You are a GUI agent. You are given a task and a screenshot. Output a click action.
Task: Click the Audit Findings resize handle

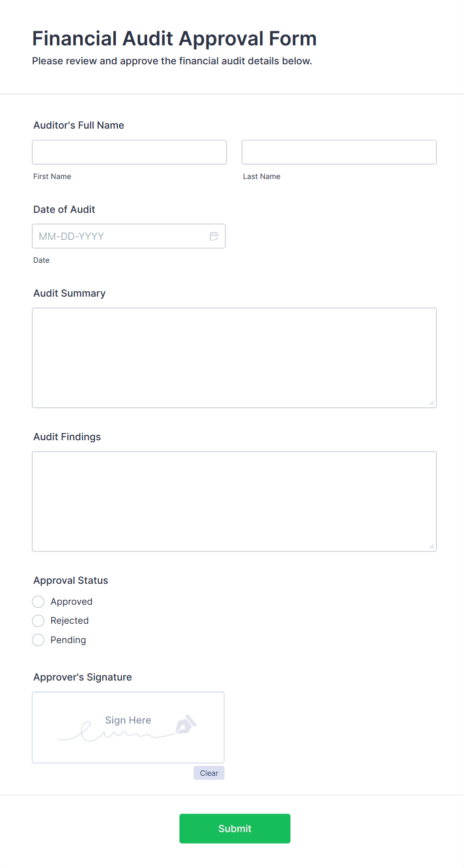432,546
